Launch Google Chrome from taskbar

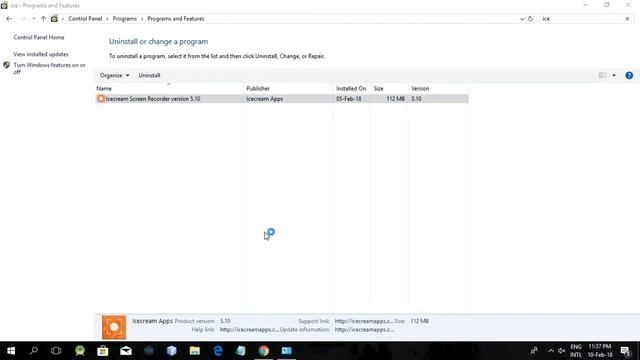(264, 351)
